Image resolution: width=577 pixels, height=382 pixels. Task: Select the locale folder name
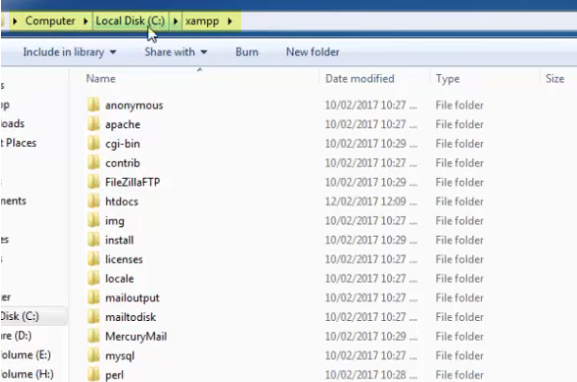pos(119,279)
